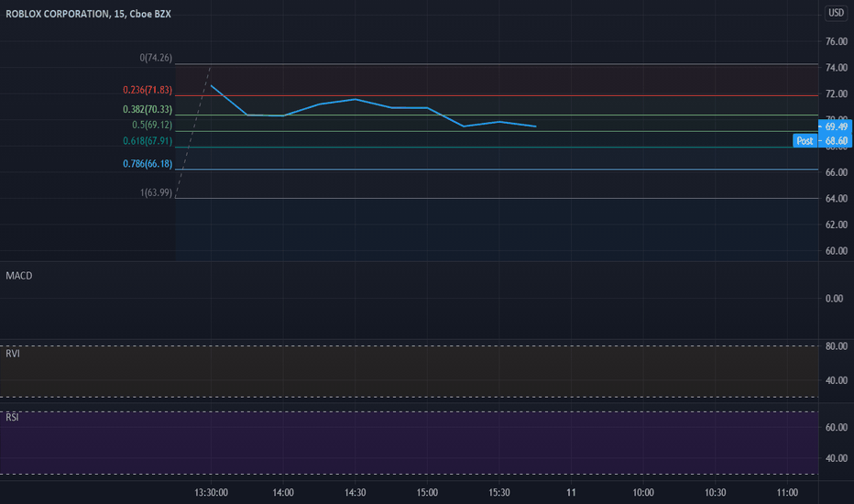The height and width of the screenshot is (504, 854).
Task: Click the dashed Fibonacci trend line
Action: (193, 132)
